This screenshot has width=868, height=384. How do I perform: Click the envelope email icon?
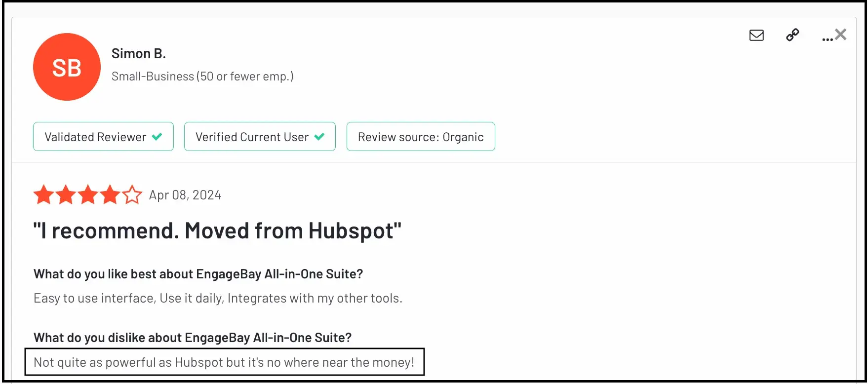(x=756, y=35)
